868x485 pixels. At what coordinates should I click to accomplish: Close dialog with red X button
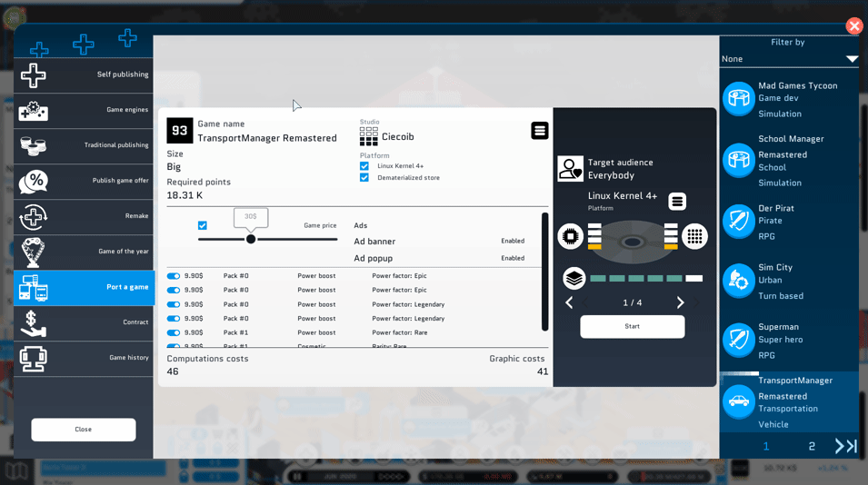[854, 26]
